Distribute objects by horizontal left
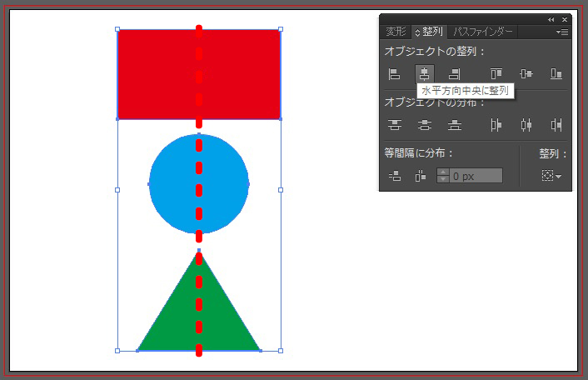The height and width of the screenshot is (380, 588). click(496, 125)
